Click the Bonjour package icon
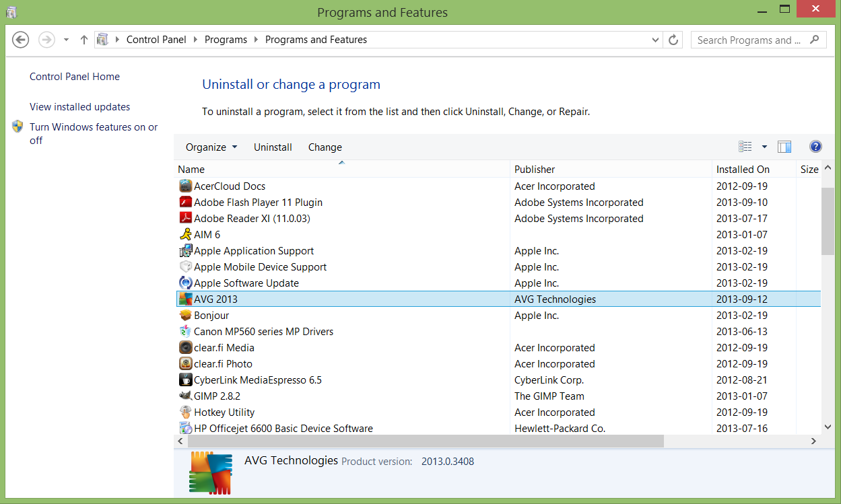 coord(186,316)
